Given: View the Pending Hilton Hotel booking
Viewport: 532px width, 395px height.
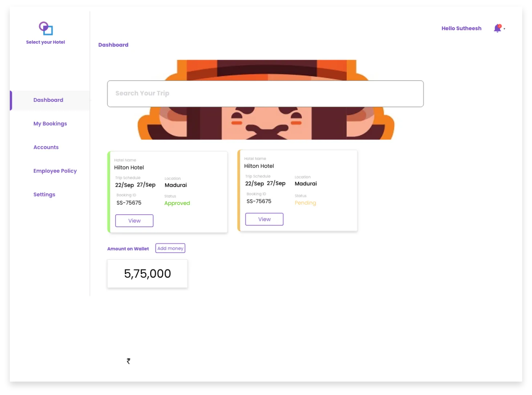Looking at the screenshot, I should pyautogui.click(x=264, y=219).
